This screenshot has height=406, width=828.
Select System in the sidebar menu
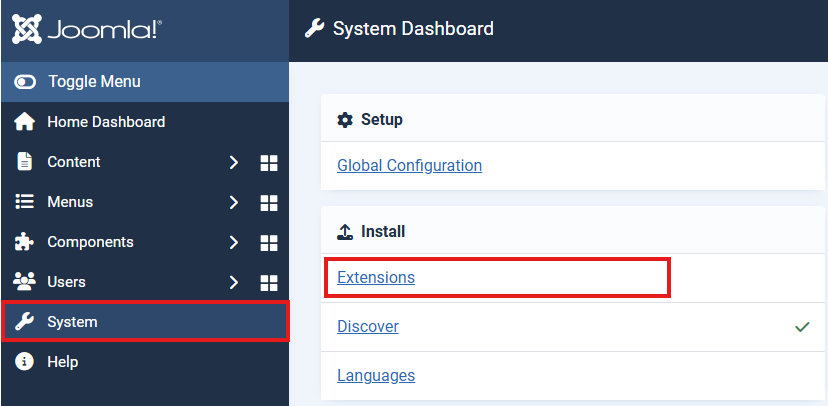coord(73,322)
